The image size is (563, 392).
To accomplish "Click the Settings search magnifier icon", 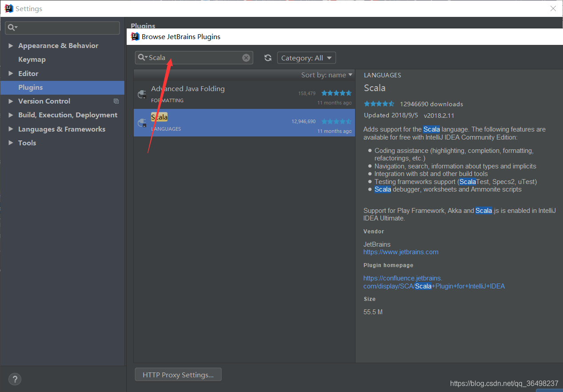I will 12,28.
